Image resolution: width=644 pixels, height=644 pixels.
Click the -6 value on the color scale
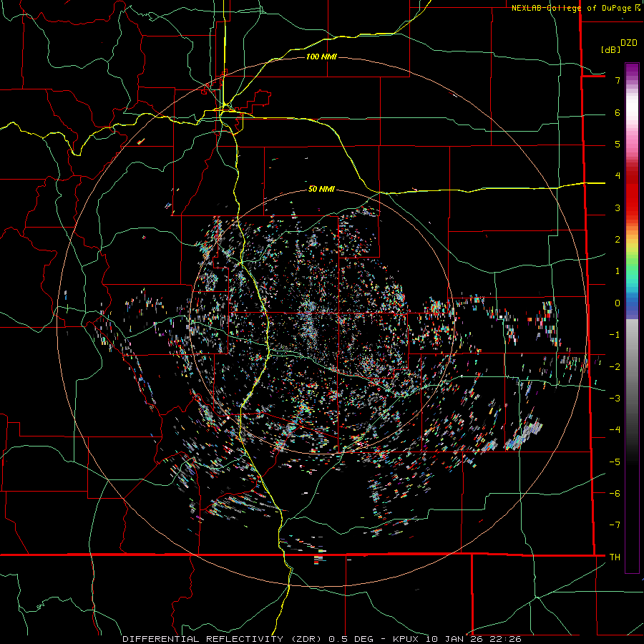(x=615, y=493)
